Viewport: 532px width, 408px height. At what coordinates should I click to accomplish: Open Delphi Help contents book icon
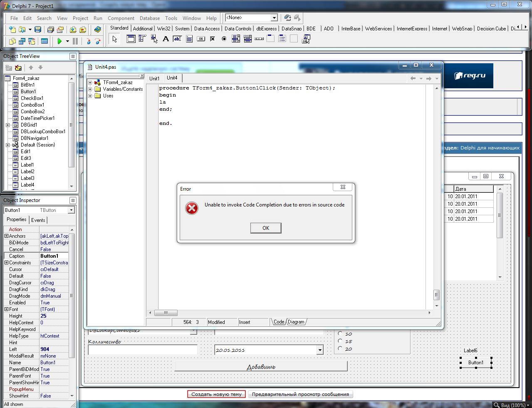tap(97, 30)
